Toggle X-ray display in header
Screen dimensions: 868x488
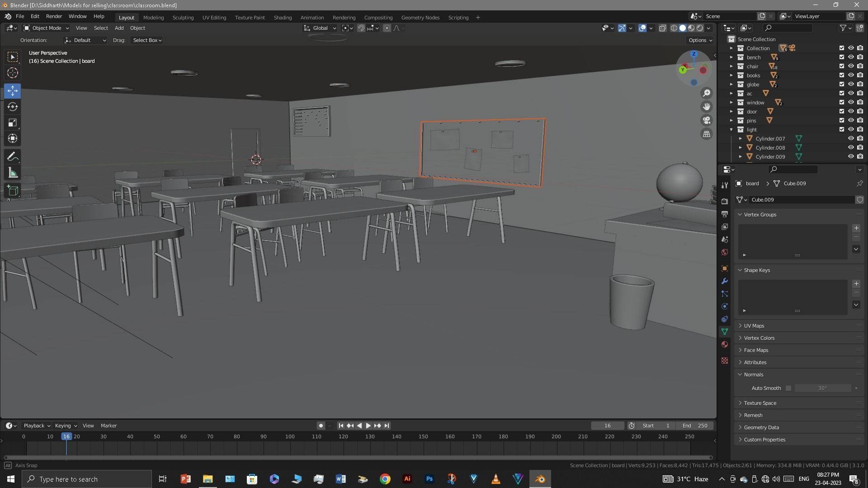coord(662,28)
